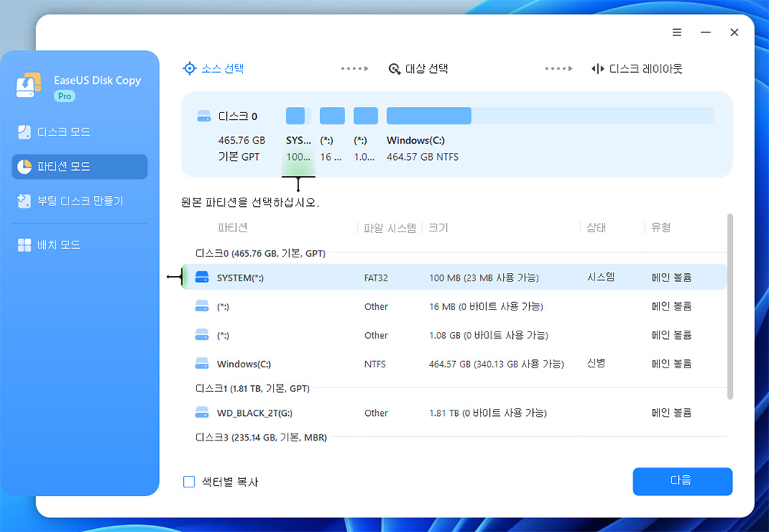Click the partition list vertical scrollbar
This screenshot has width=769, height=532.
point(731,307)
